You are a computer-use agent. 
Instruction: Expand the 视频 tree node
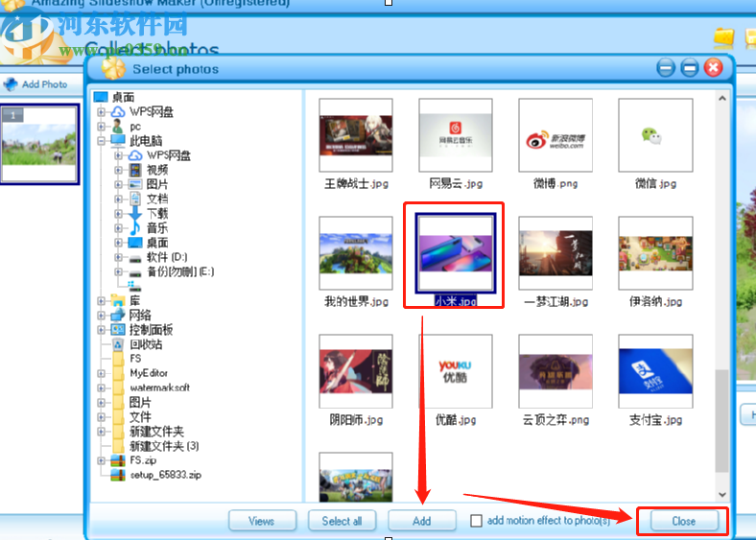tap(118, 170)
